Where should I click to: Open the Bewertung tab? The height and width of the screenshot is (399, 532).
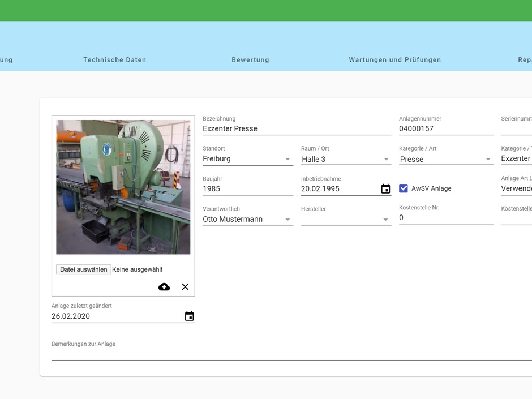pos(250,60)
